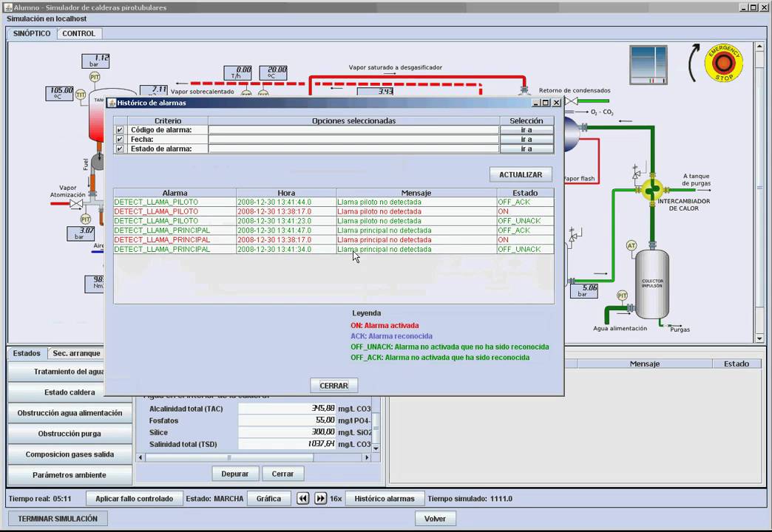
Task: Click the Vapor Atomización valve symbol
Action: 76,204
